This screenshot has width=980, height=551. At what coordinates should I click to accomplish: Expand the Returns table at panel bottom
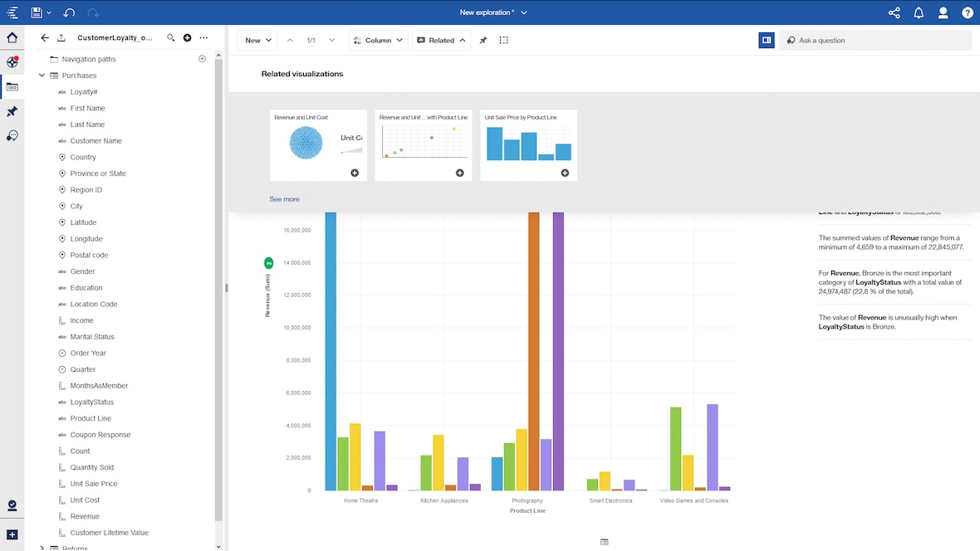pyautogui.click(x=41, y=547)
